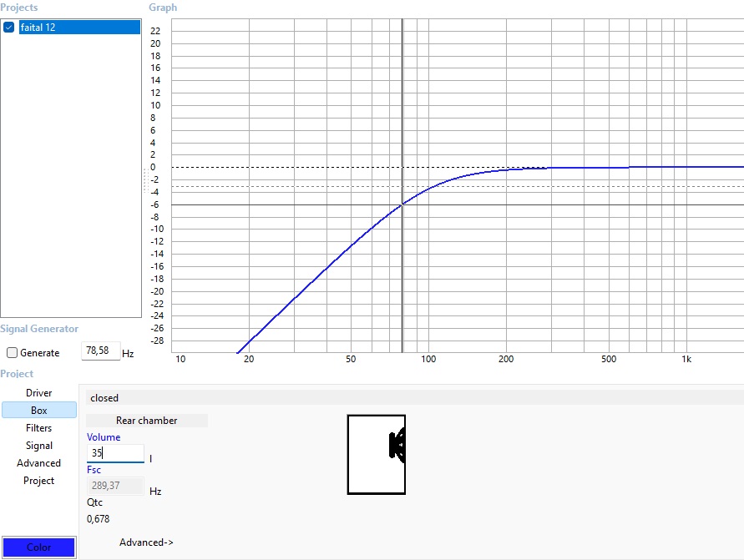Viewport: 744px width, 560px height.
Task: Enable the Generate signal checkbox
Action: tap(12, 353)
